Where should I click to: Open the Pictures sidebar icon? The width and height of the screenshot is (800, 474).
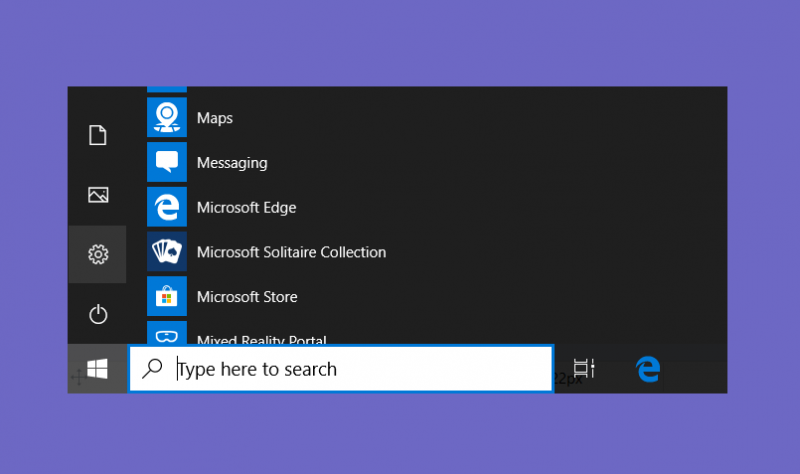tap(98, 195)
